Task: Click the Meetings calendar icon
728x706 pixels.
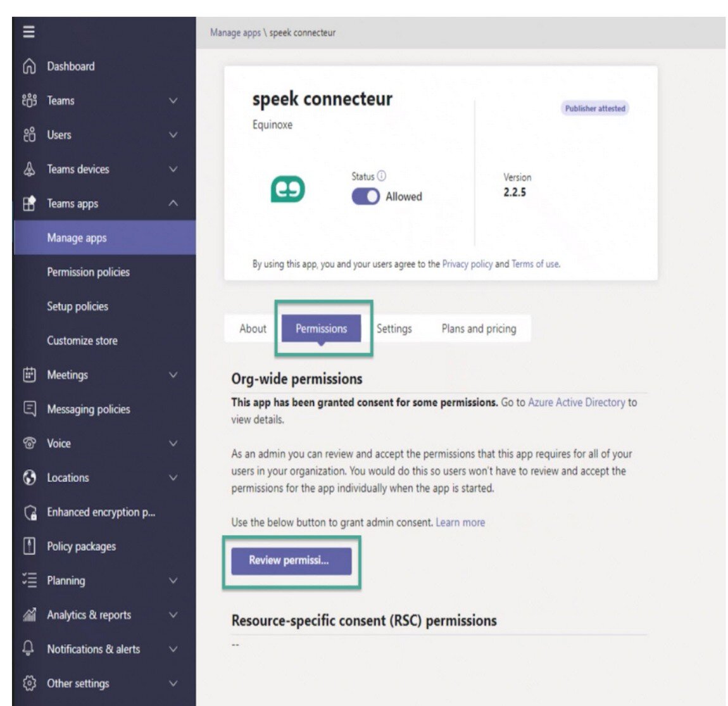Action: (29, 374)
